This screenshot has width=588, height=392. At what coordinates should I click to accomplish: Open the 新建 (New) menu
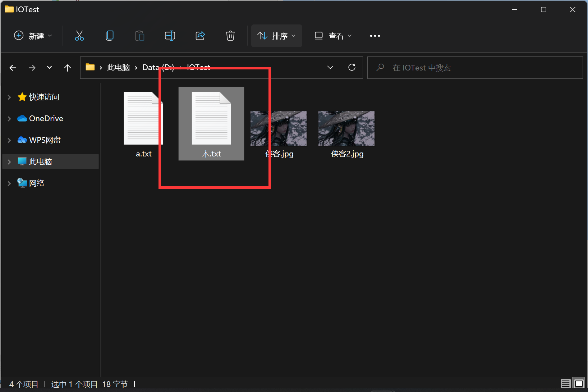[33, 36]
